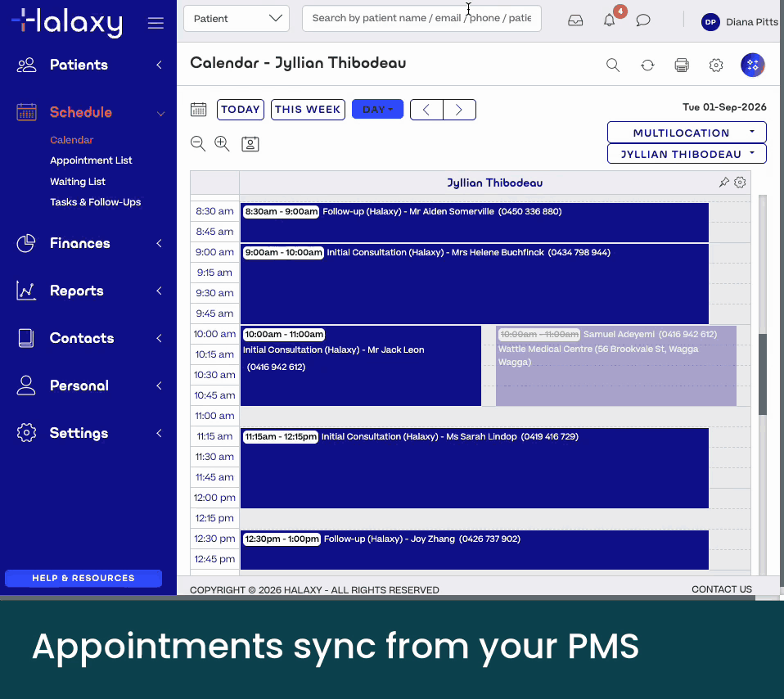Screen dimensions: 784x699
Task: Open the JYLLIAN THIBODEAU practitioner dropdown
Action: (x=687, y=154)
